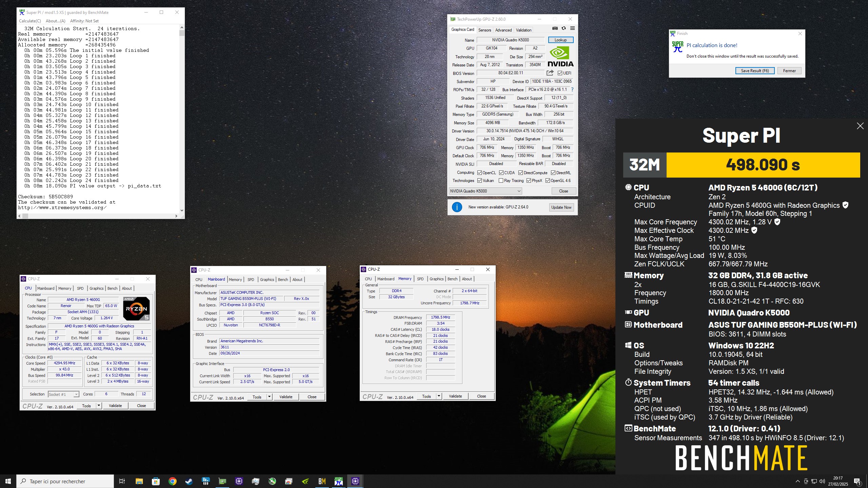
Task: Toggle the OpenGL 4.6 checkbox
Action: click(548, 181)
